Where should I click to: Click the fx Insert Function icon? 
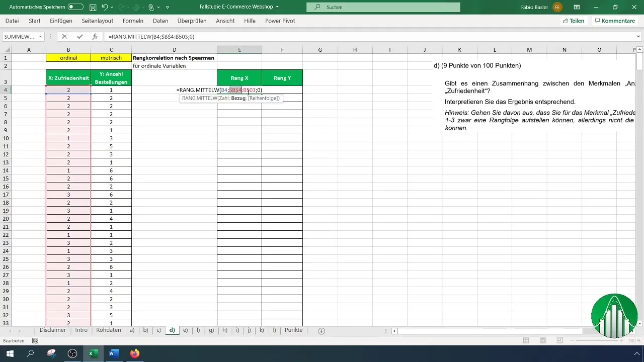(x=94, y=37)
